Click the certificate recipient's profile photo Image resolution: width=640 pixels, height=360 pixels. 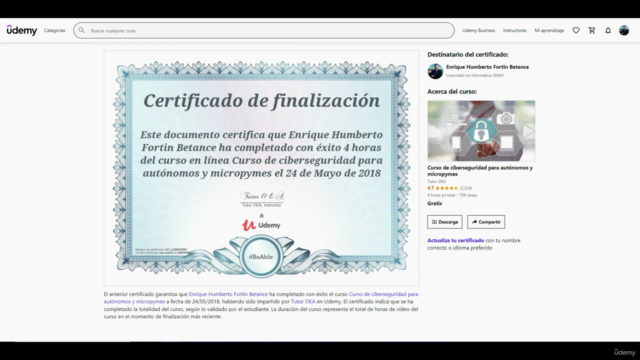435,71
